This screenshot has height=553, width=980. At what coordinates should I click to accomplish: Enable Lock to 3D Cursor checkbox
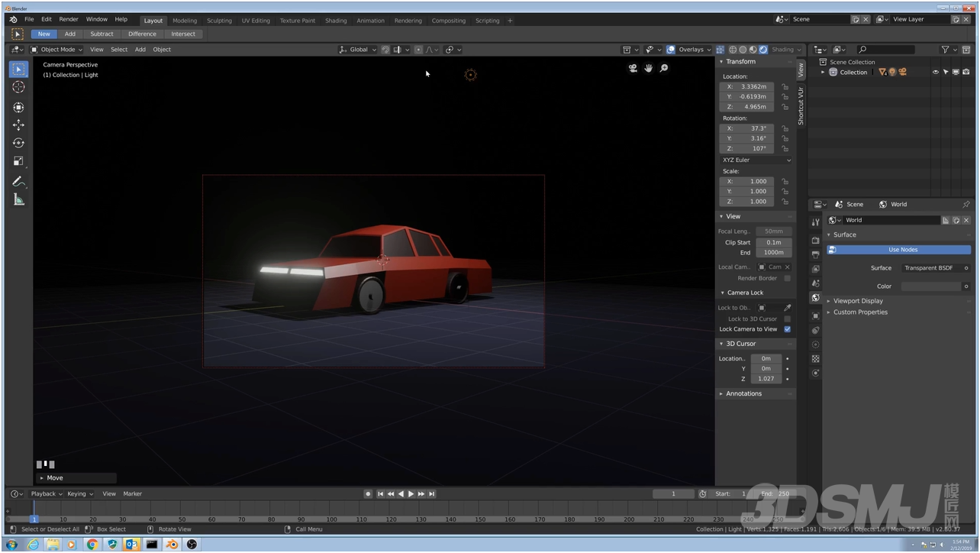(787, 319)
